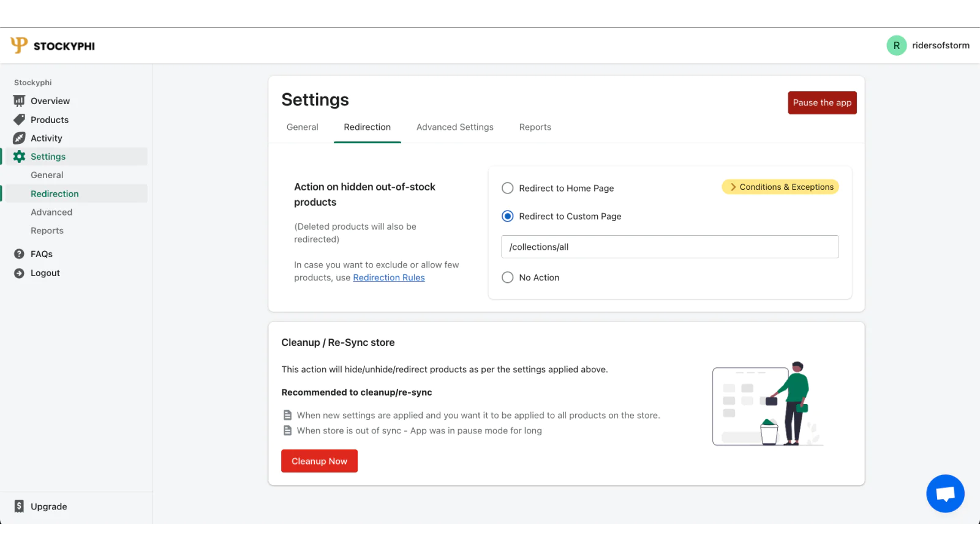The image size is (980, 551).
Task: Open Settings in the sidebar
Action: (48, 157)
